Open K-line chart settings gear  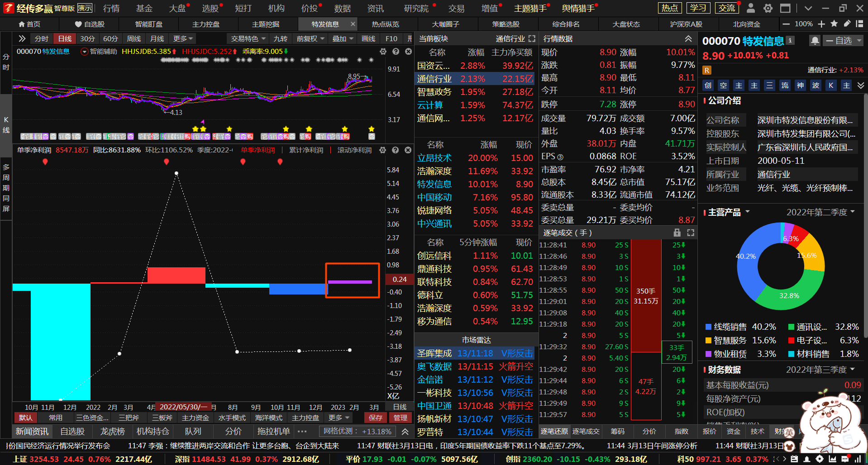pyautogui.click(x=383, y=52)
